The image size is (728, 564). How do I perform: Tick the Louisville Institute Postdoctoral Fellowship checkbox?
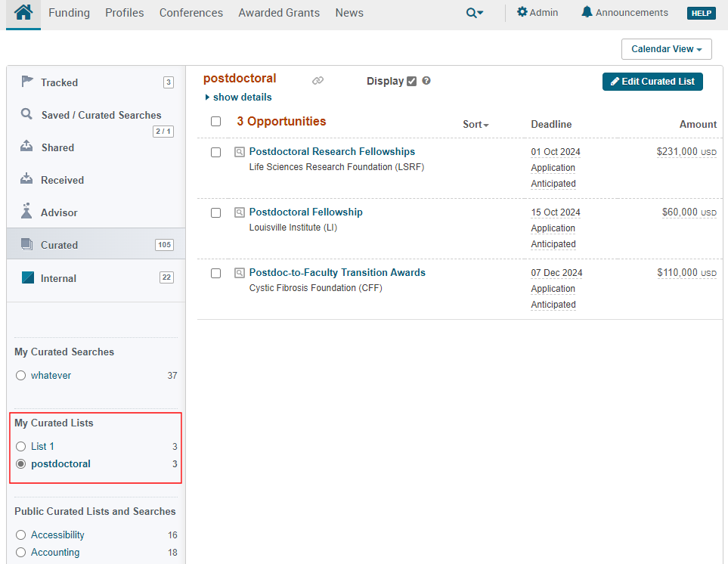[216, 212]
